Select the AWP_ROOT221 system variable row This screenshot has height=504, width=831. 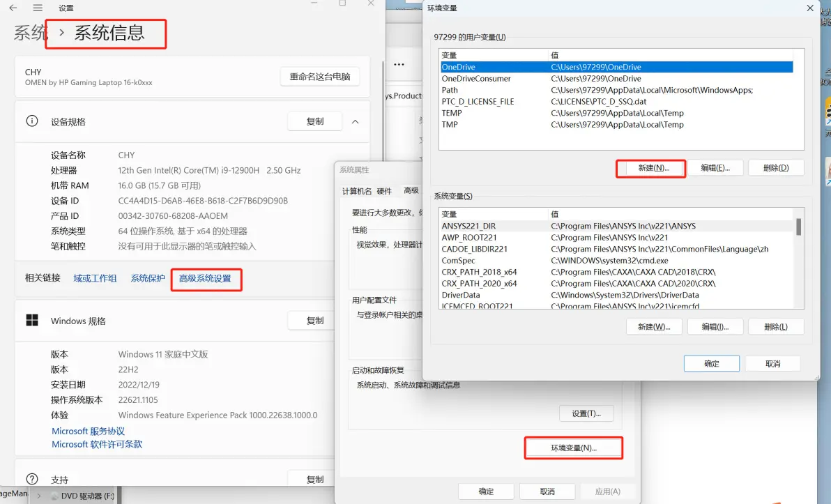point(616,238)
